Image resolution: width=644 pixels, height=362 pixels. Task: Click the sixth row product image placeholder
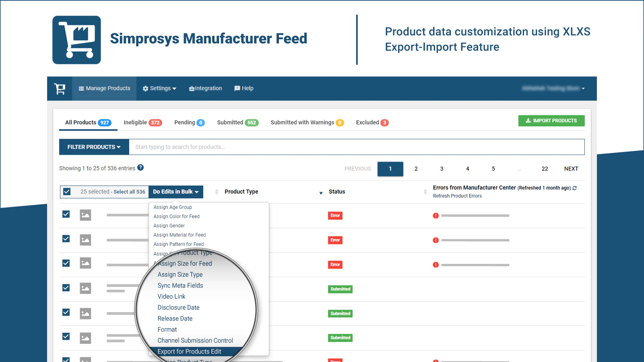coord(85,338)
